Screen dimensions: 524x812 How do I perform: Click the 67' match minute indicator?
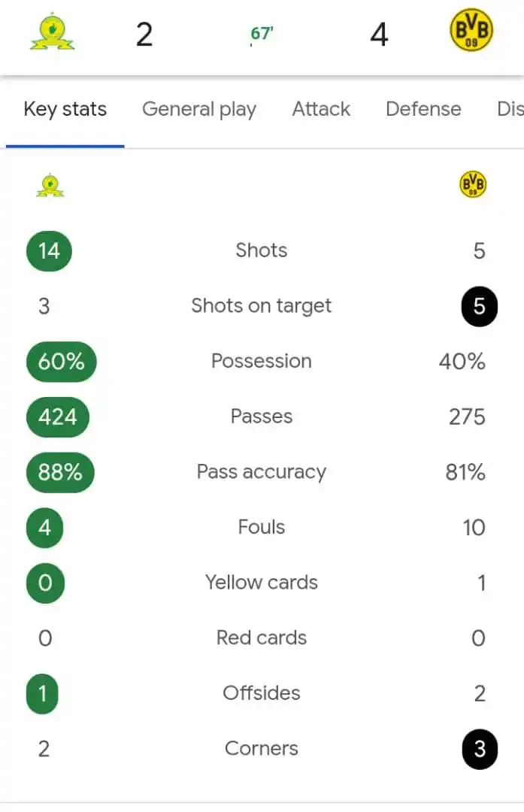coord(262,34)
